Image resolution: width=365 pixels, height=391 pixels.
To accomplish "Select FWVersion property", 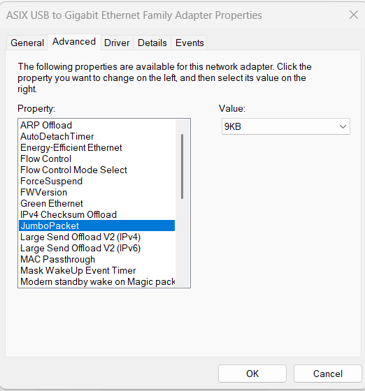I will 97,192.
